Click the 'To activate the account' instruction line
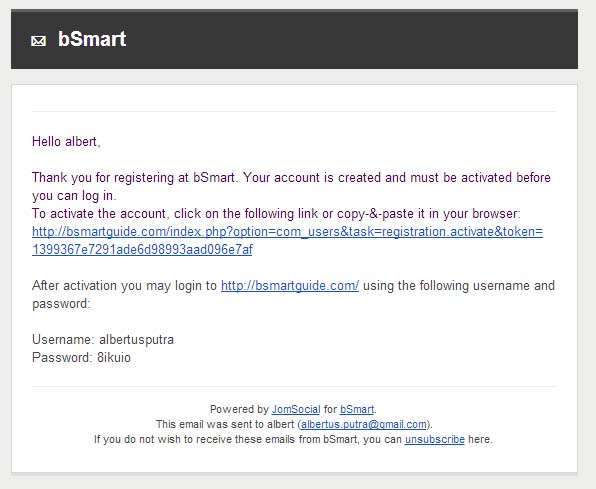 [276, 213]
